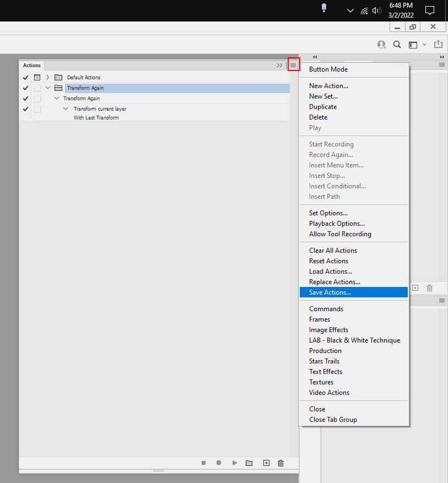
Task: Select the Frames action set
Action: pyautogui.click(x=320, y=319)
